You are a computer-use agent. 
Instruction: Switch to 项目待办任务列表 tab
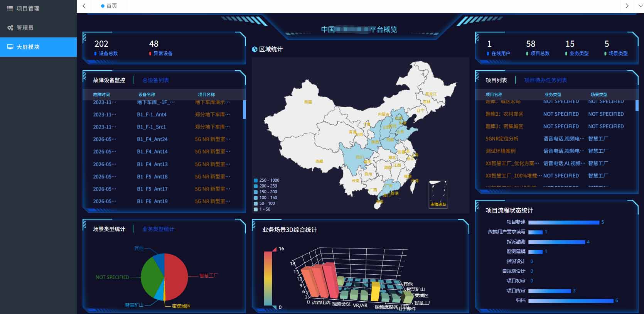click(545, 80)
